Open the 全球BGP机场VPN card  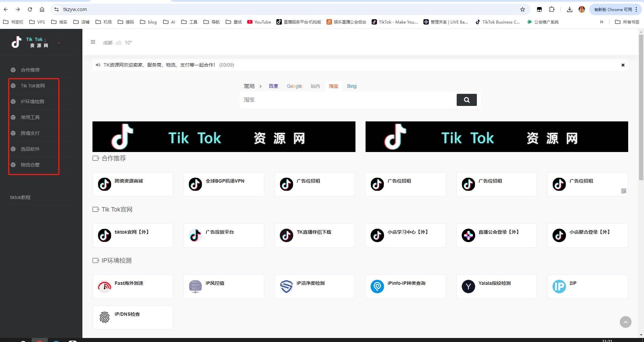(x=224, y=184)
